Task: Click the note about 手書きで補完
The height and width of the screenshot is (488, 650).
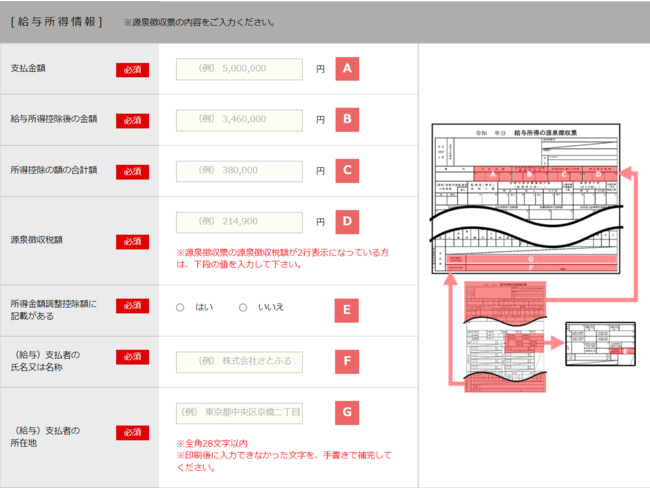Action: coord(284,461)
